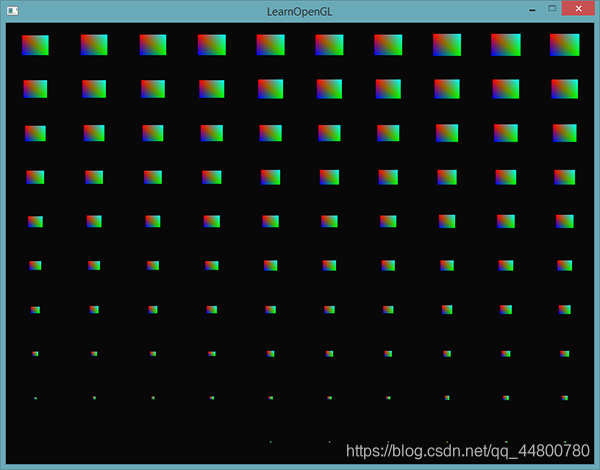The image size is (600, 470).
Task: Close the LearnOpenGL window
Action: point(578,8)
